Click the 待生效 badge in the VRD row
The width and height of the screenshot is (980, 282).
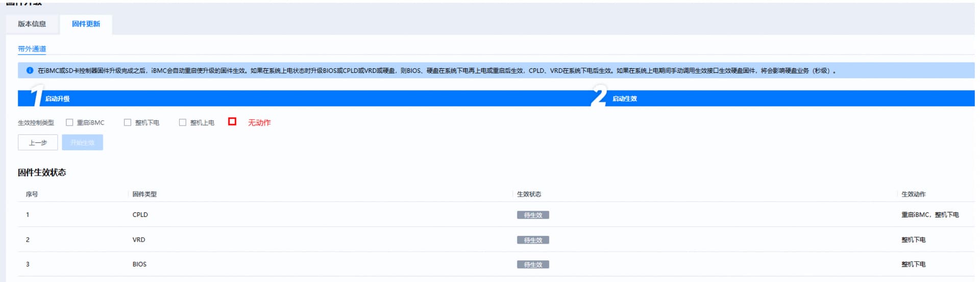click(533, 240)
